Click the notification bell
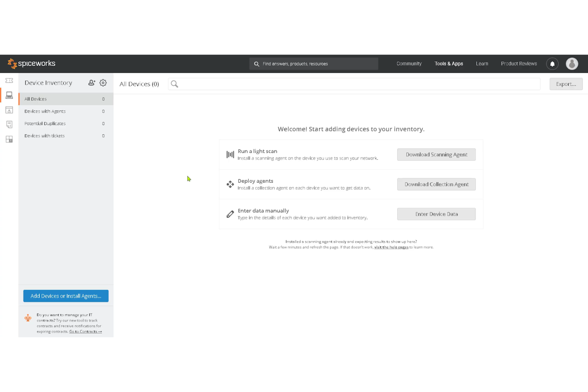Screen dimensions: 588x392 [552, 64]
